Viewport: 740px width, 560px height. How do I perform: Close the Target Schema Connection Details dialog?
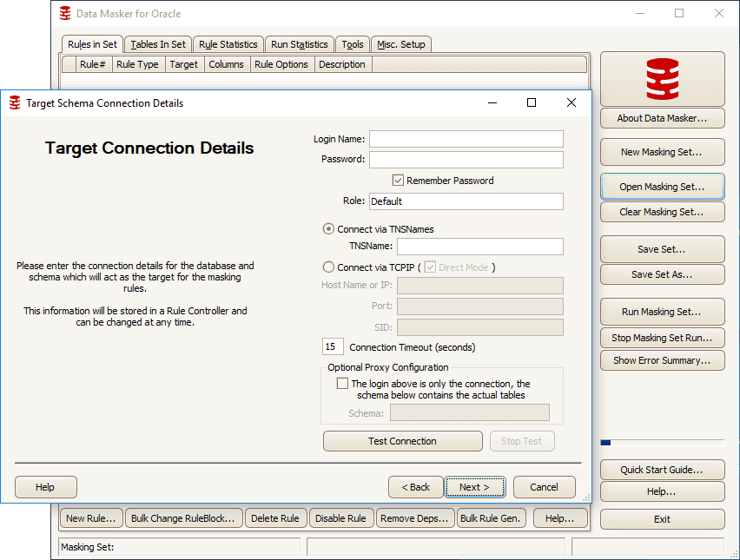point(571,102)
